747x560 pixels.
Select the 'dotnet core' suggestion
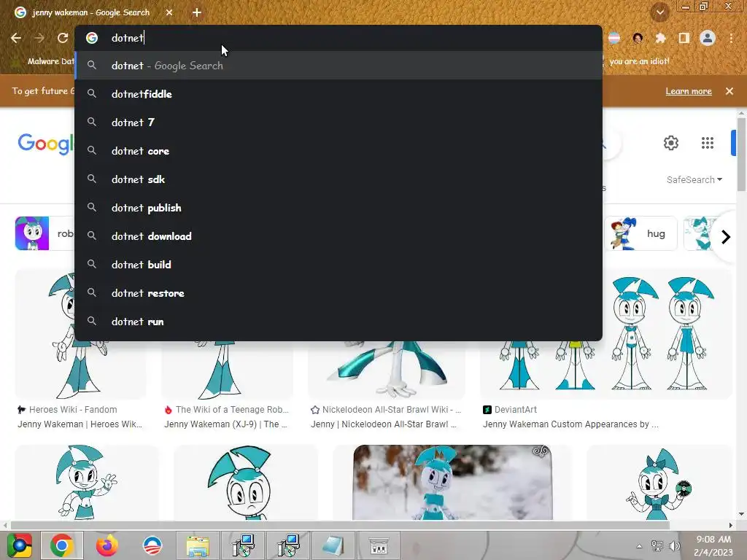tap(338, 151)
